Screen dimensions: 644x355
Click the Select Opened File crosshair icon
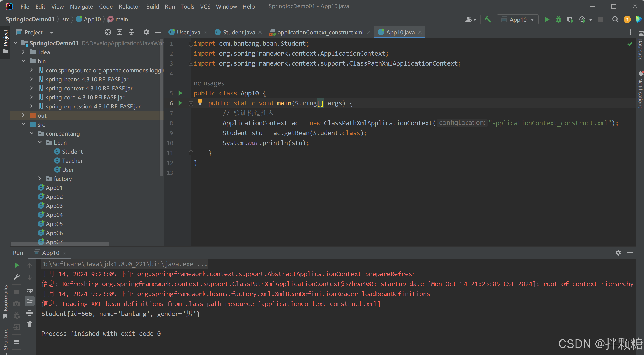pyautogui.click(x=108, y=32)
